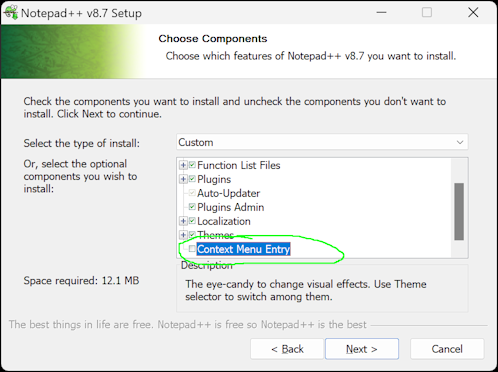This screenshot has height=372, width=498.
Task: Cancel the Notepad++ setup
Action: point(447,349)
